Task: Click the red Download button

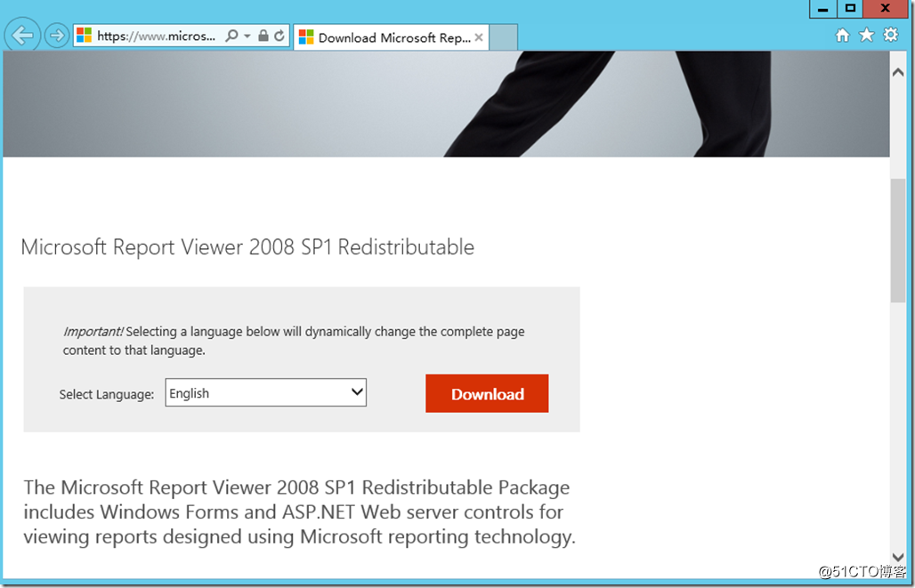Action: coord(487,394)
